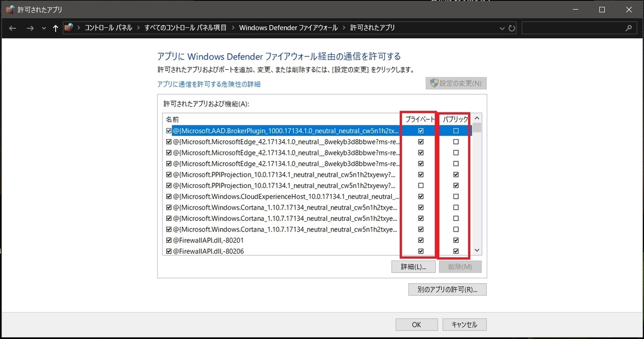Open the address bar history dropdown chevron
This screenshot has width=644, height=339.
502,28
